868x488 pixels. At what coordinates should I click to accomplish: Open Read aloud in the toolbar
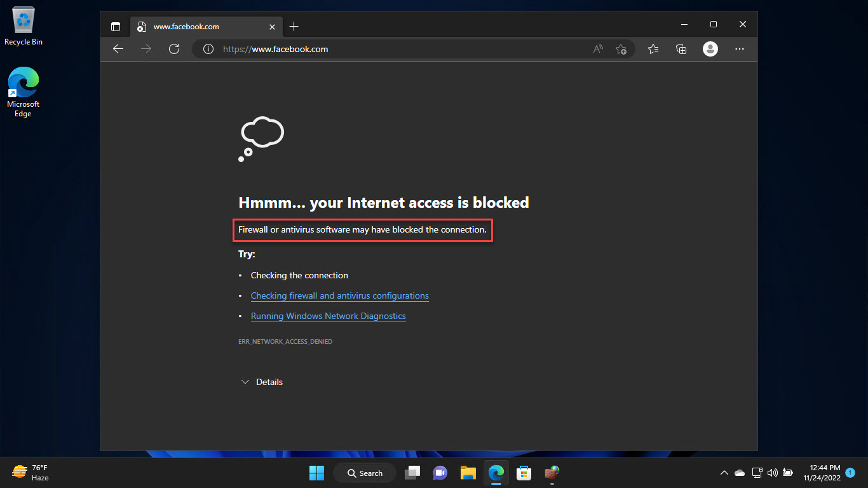597,49
